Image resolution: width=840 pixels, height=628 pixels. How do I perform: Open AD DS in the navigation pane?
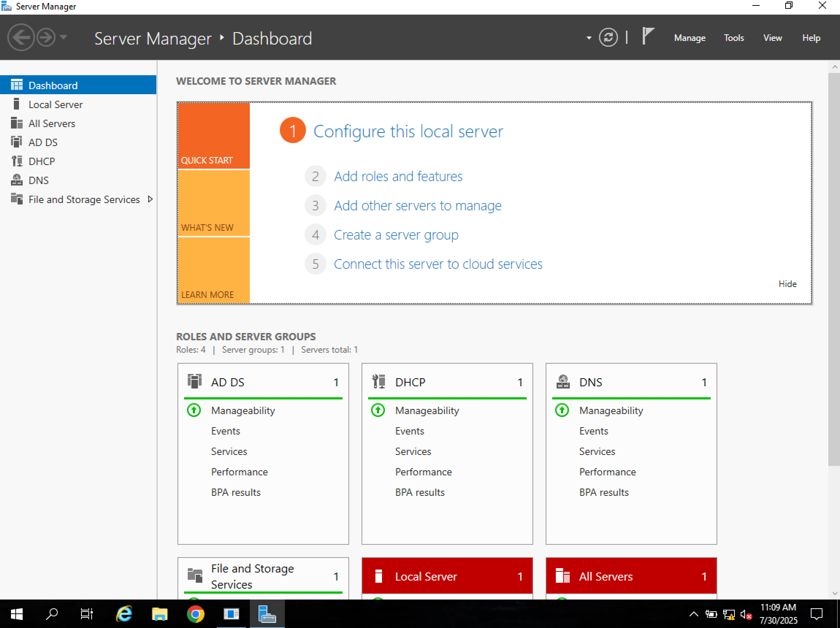(78, 142)
